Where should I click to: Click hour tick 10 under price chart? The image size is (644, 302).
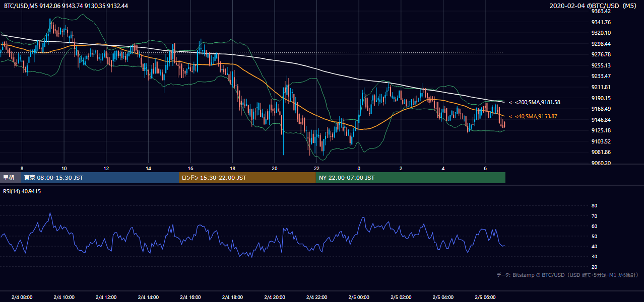[x=64, y=168]
